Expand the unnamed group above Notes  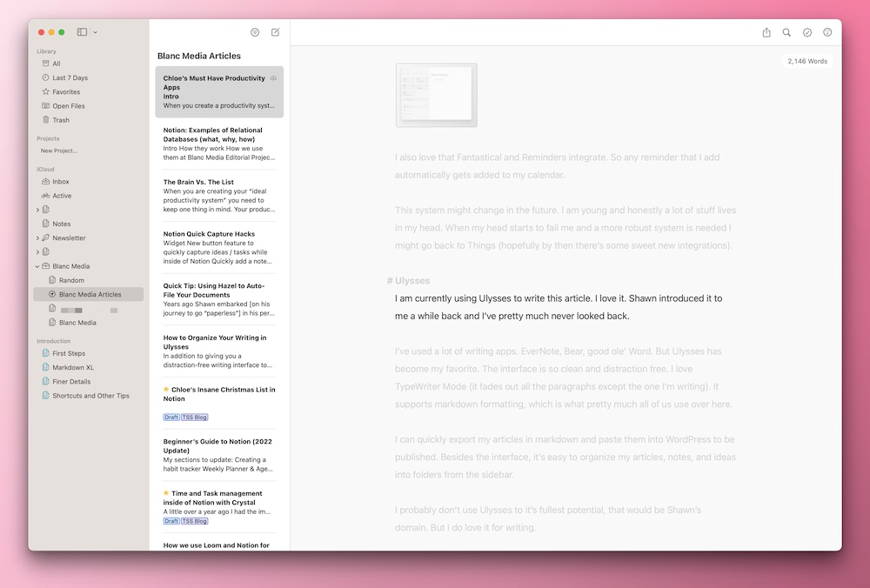coord(37,210)
